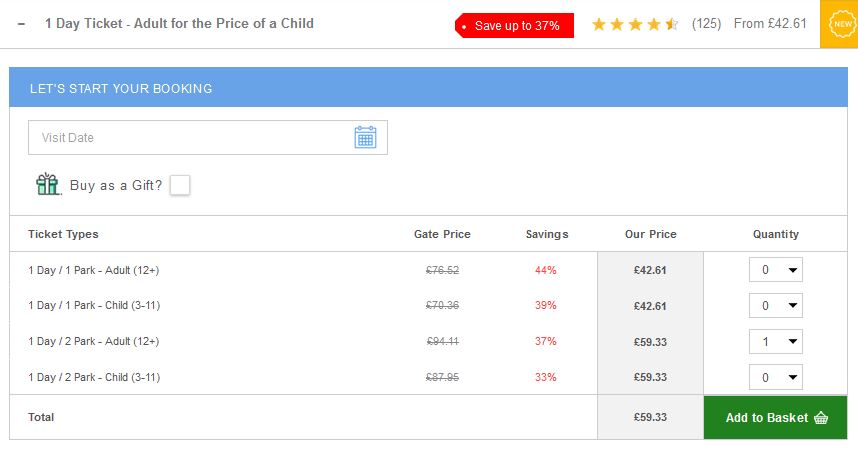Open the calendar date picker icon

pos(365,137)
